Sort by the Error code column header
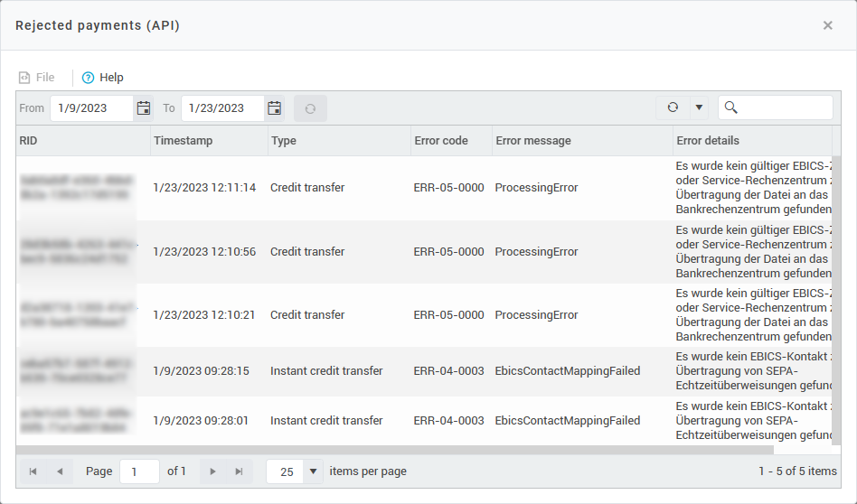Image resolution: width=857 pixels, height=504 pixels. coord(441,141)
